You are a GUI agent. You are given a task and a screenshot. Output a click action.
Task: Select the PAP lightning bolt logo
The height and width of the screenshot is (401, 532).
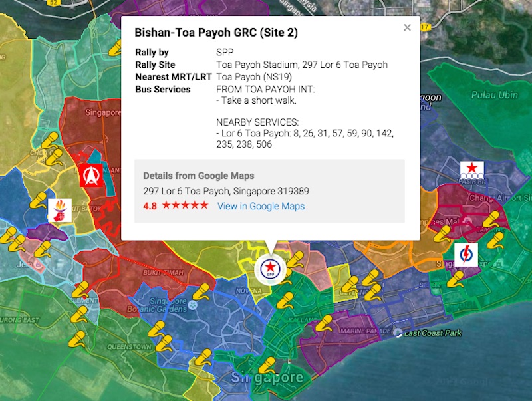(465, 255)
